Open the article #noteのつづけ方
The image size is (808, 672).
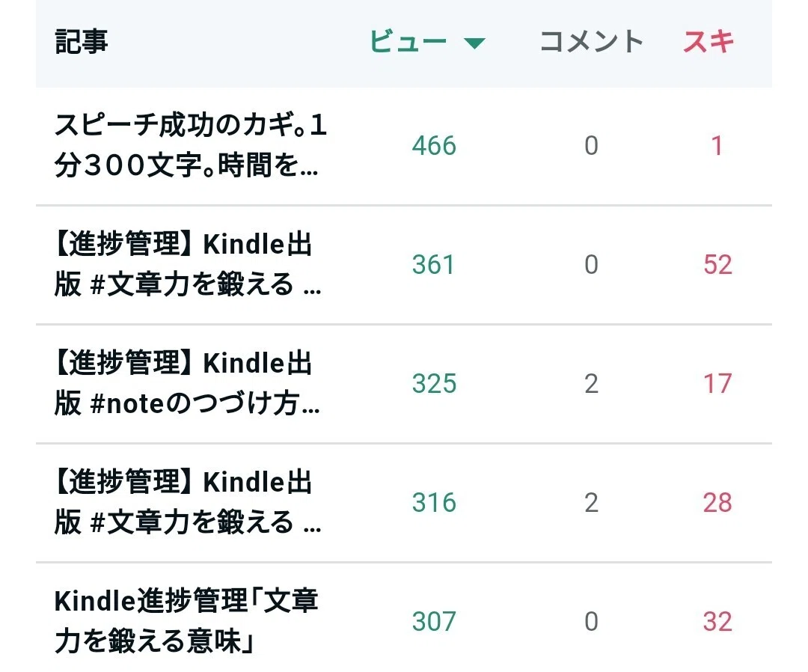188,383
